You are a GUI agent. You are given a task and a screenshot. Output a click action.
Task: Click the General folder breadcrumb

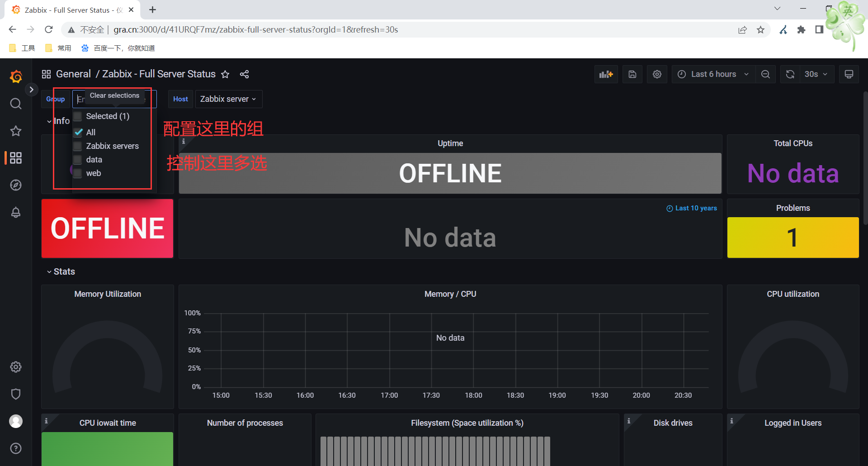click(x=73, y=74)
